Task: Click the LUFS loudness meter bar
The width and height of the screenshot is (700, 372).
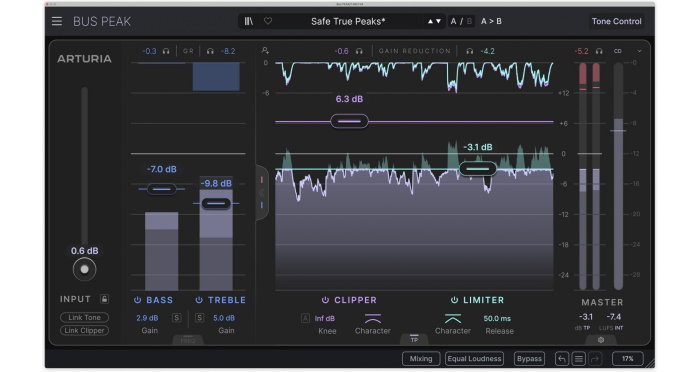Action: (x=618, y=176)
